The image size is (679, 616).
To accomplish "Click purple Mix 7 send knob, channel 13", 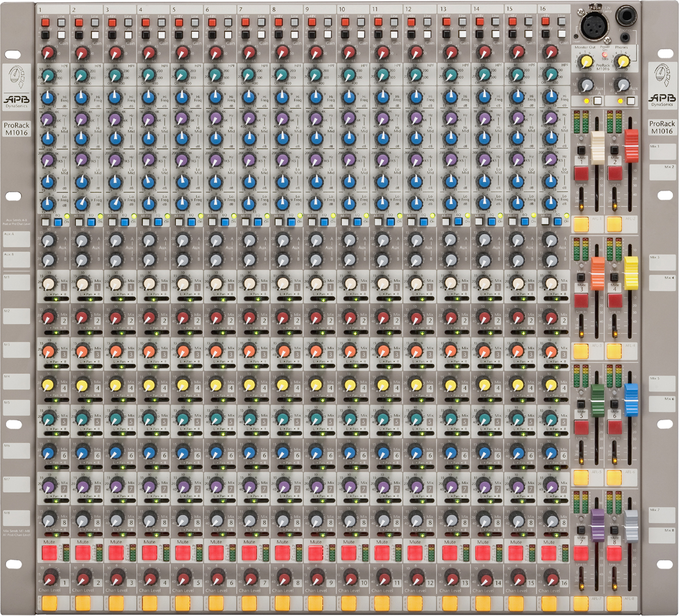I will click(x=450, y=486).
